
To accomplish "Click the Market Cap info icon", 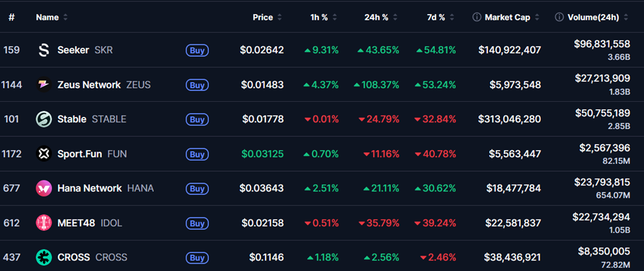I will point(477,17).
